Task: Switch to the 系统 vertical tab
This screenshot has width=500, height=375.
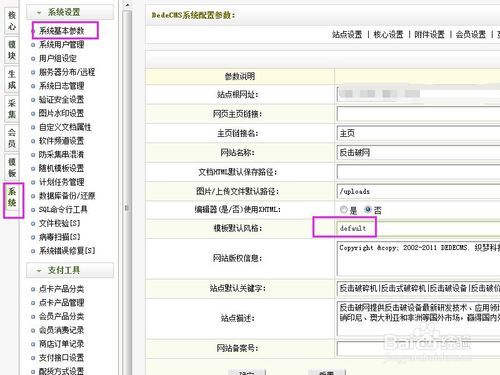Action: coord(12,197)
